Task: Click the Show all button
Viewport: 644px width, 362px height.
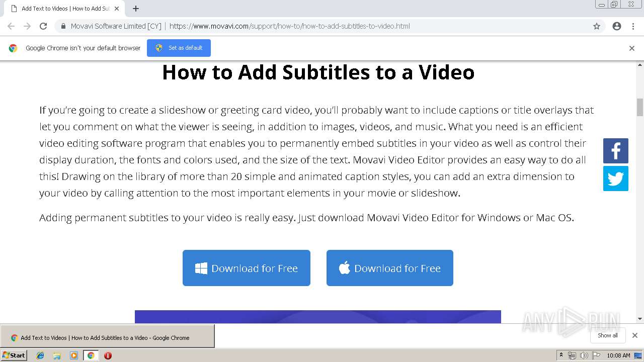Action: (608, 335)
